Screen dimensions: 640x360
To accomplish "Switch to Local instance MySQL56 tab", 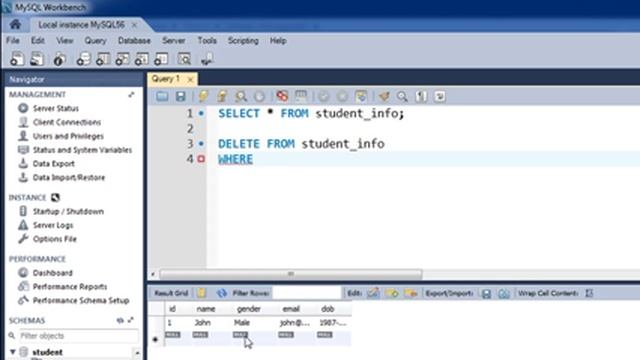I will [x=81, y=25].
